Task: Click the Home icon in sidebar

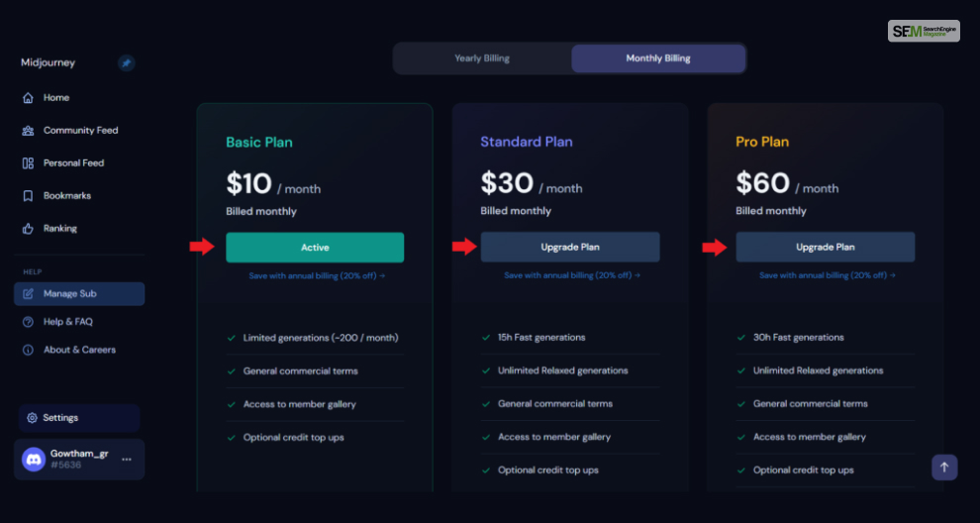Action: [28, 98]
